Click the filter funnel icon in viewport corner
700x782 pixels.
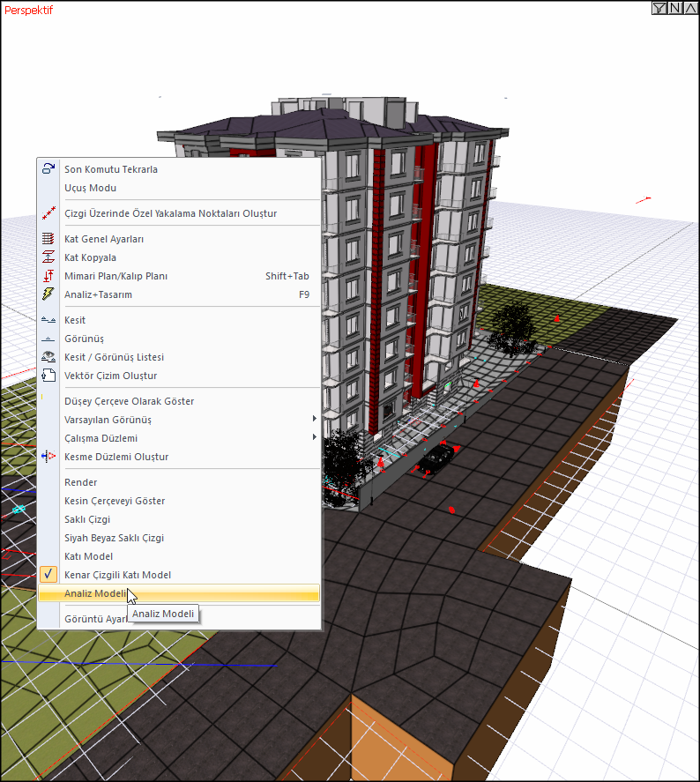coord(659,8)
